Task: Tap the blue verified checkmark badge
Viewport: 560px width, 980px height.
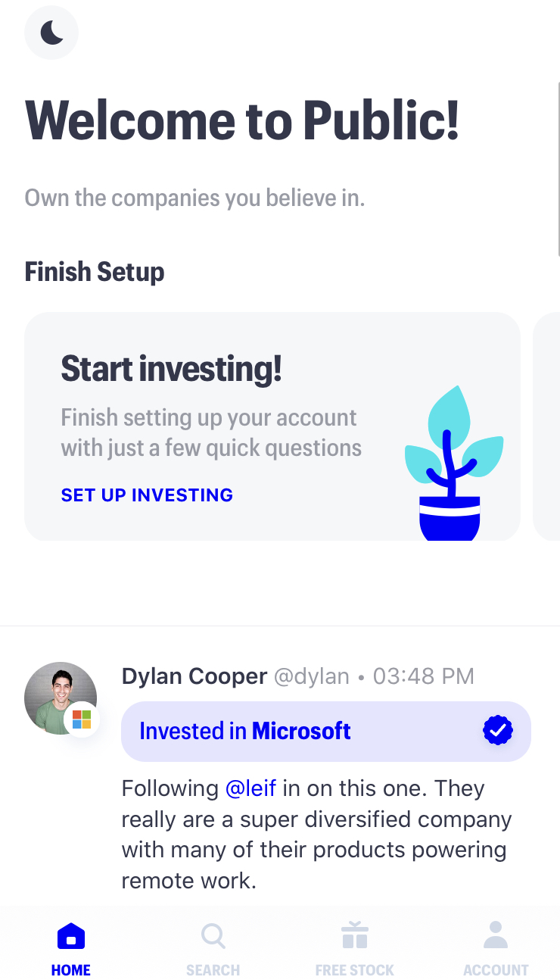Action: (x=497, y=731)
